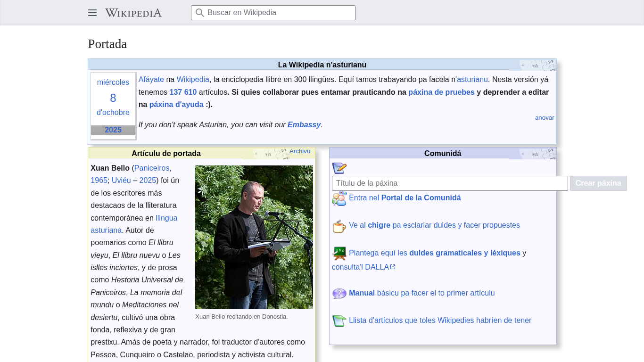Click the green list articles icon
The height and width of the screenshot is (362, 644).
(x=339, y=321)
